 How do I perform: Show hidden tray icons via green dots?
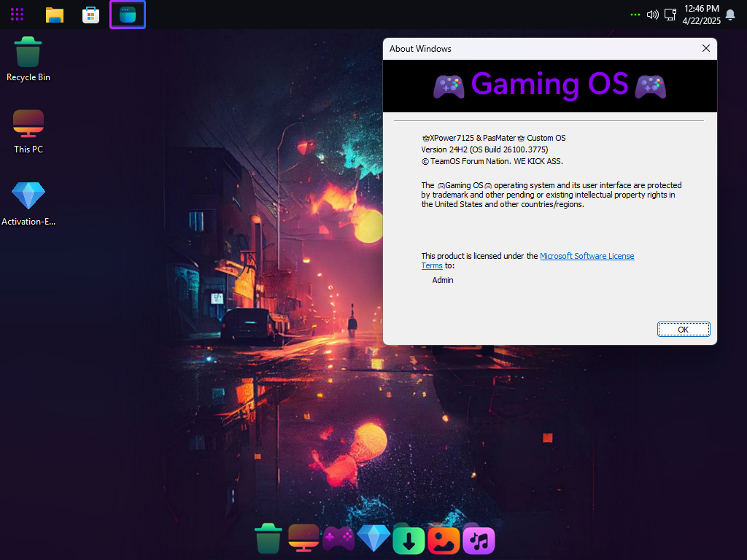pyautogui.click(x=635, y=15)
